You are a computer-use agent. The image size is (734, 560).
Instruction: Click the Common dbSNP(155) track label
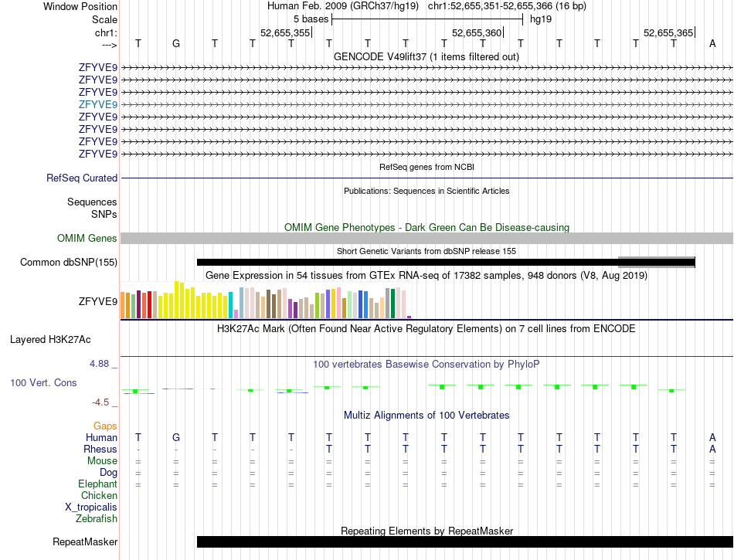pos(69,263)
